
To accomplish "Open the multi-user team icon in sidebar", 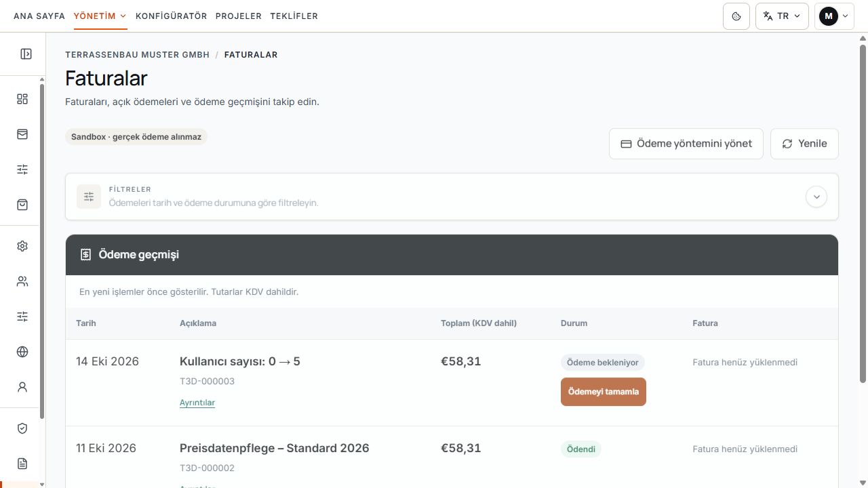I will click(22, 281).
